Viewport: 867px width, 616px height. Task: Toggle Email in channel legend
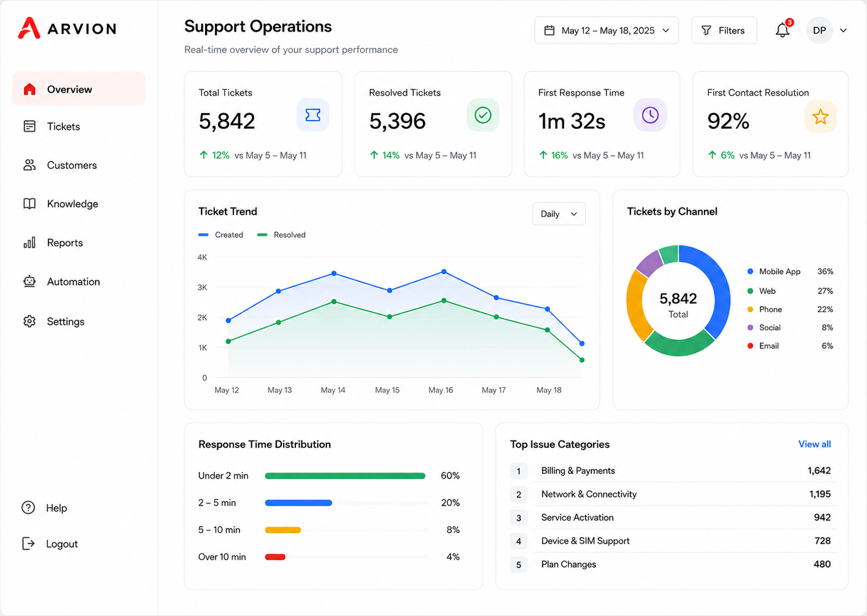click(x=790, y=346)
